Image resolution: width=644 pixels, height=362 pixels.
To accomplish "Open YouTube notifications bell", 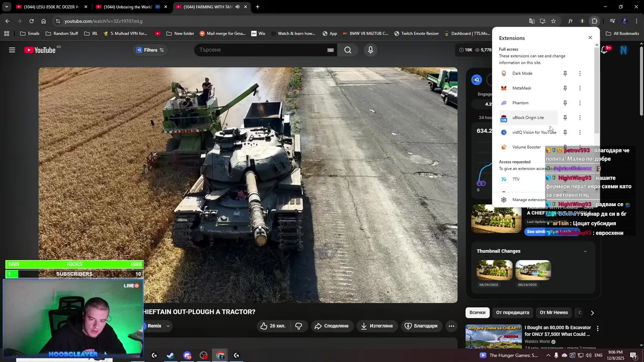I will pos(605,50).
